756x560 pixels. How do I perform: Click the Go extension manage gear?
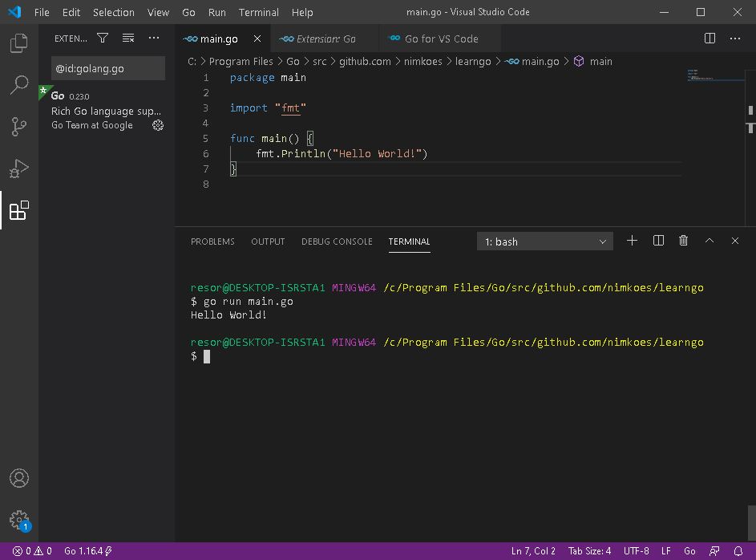click(x=158, y=125)
